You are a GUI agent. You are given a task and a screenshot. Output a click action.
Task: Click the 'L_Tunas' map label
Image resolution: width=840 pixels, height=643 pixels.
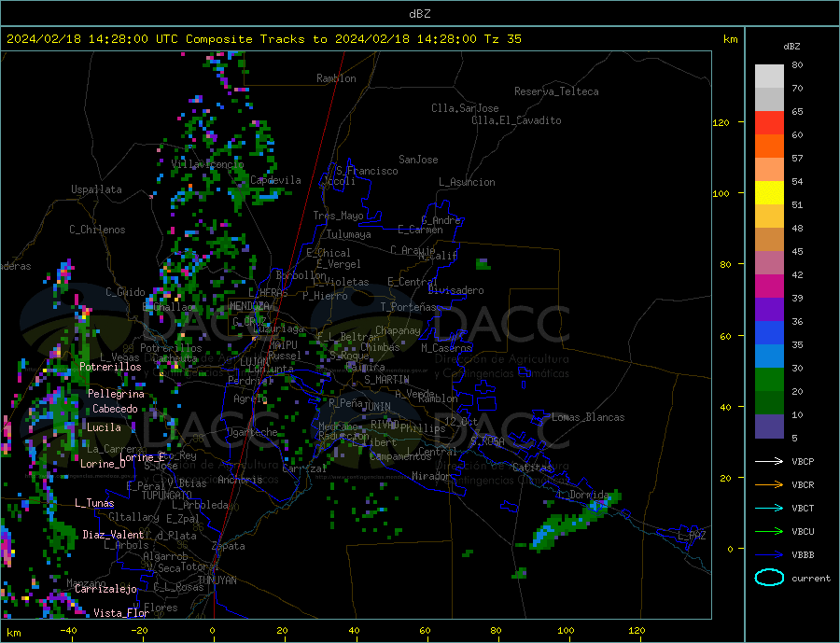94,503
